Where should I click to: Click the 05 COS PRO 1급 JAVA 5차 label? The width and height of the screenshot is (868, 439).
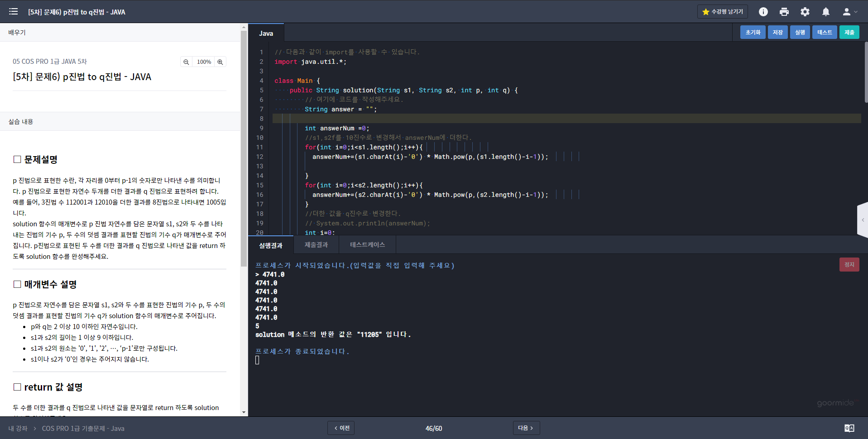50,62
